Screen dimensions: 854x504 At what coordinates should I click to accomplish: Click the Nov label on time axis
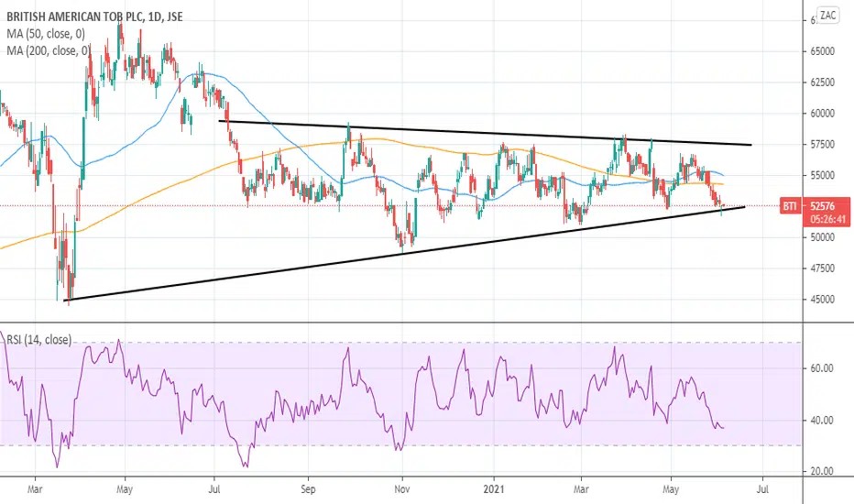(402, 488)
